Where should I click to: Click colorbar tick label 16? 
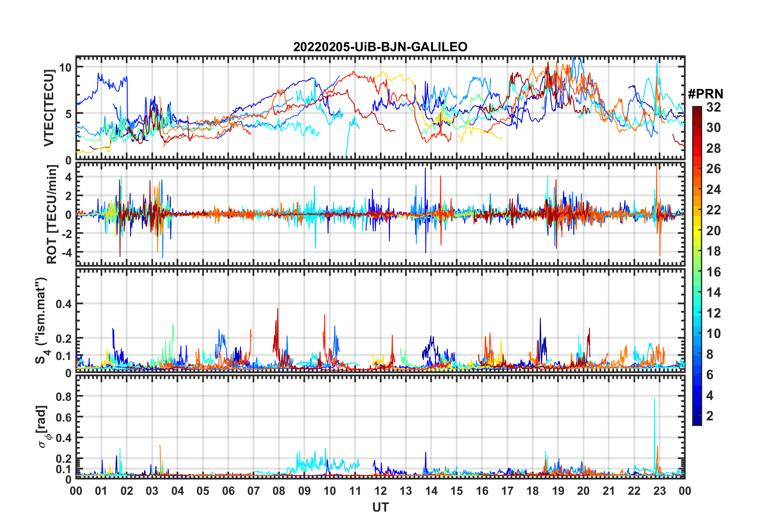tap(713, 272)
